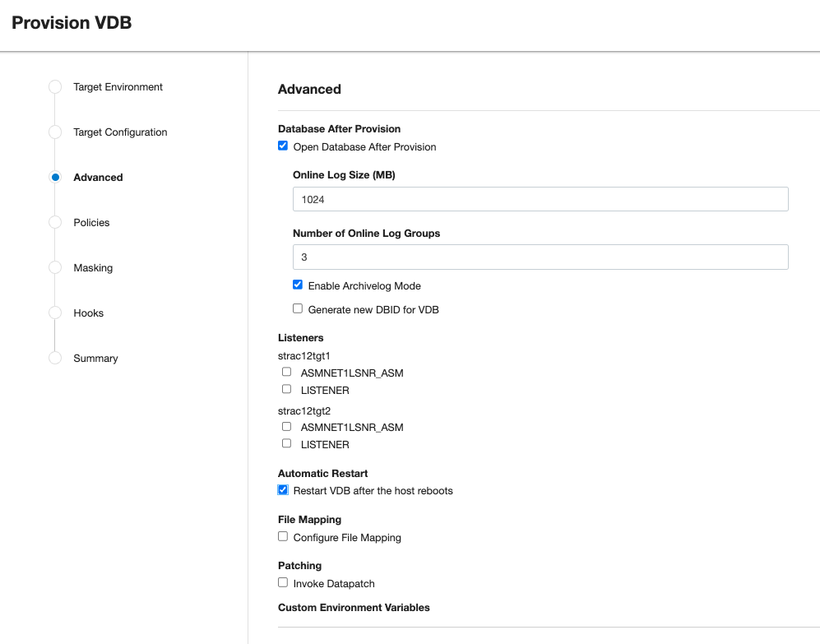Click the Summary step circle

tap(55, 358)
